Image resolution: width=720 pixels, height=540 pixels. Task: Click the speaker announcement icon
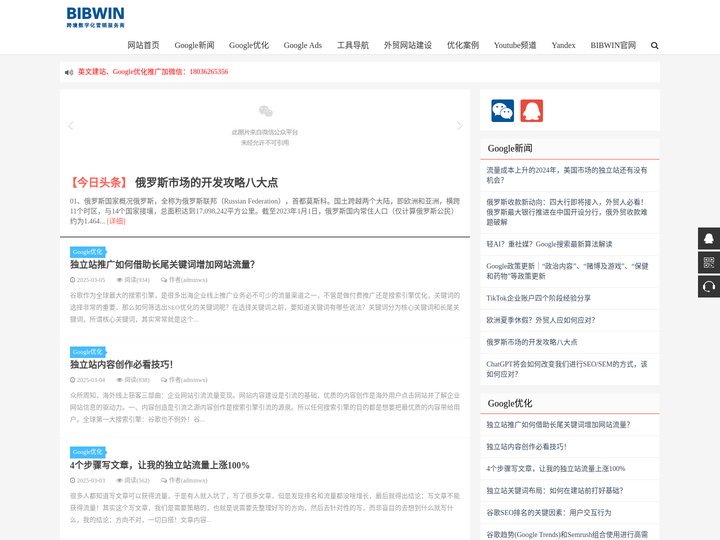[x=69, y=72]
